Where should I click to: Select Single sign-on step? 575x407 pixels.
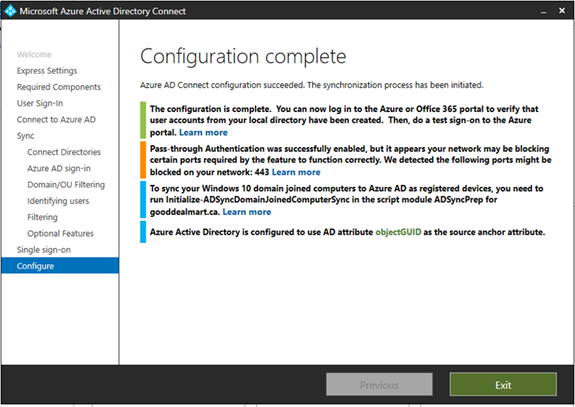click(44, 250)
